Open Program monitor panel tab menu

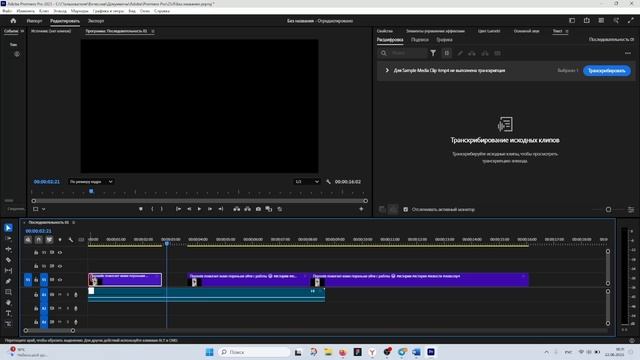[x=153, y=31]
